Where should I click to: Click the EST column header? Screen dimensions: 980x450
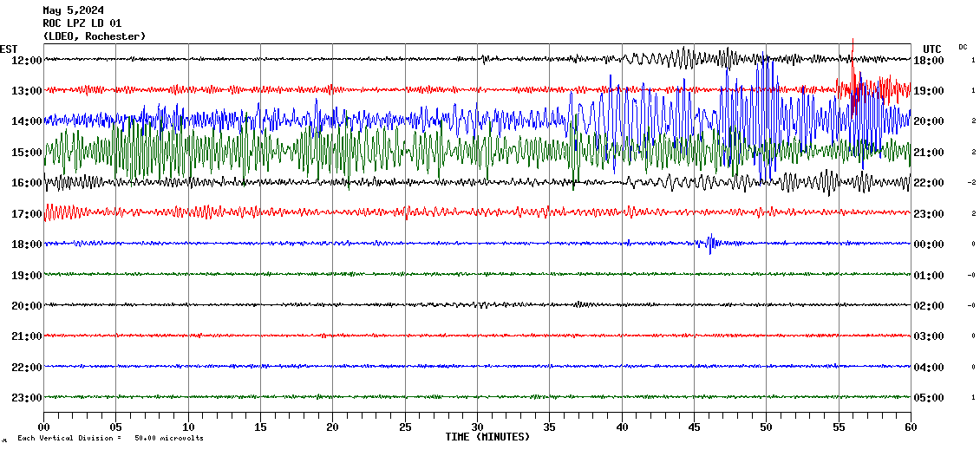tap(10, 49)
